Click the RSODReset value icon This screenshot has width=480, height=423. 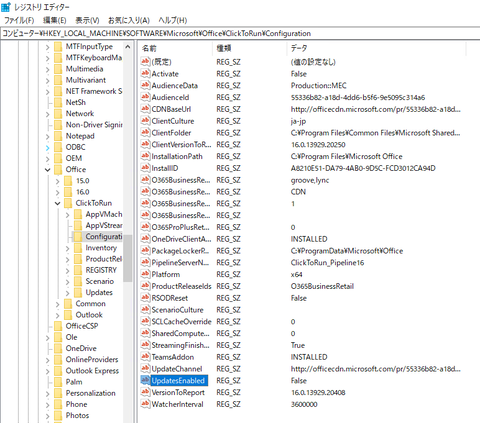(145, 298)
